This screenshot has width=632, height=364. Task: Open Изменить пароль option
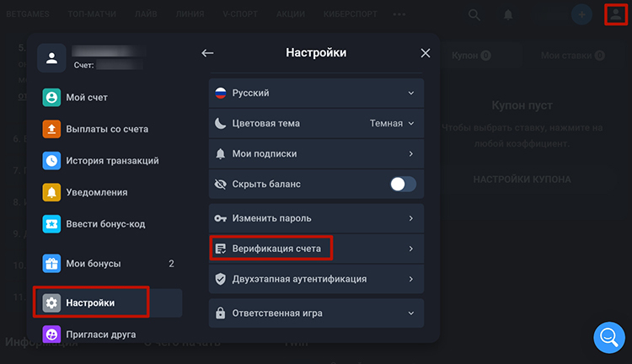click(x=316, y=218)
